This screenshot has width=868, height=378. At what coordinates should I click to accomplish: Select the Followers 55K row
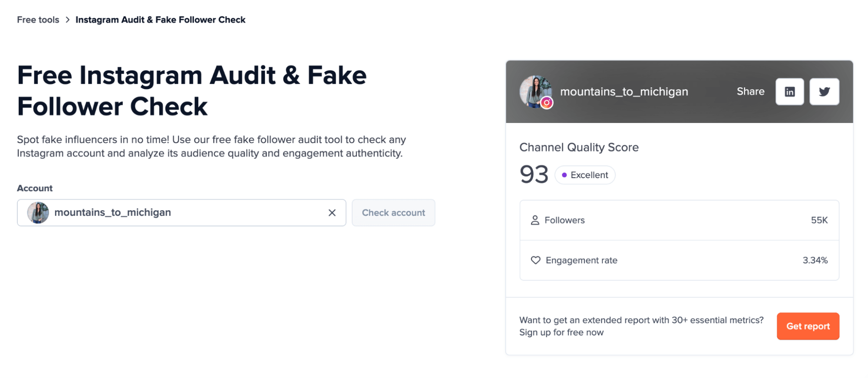click(x=679, y=220)
